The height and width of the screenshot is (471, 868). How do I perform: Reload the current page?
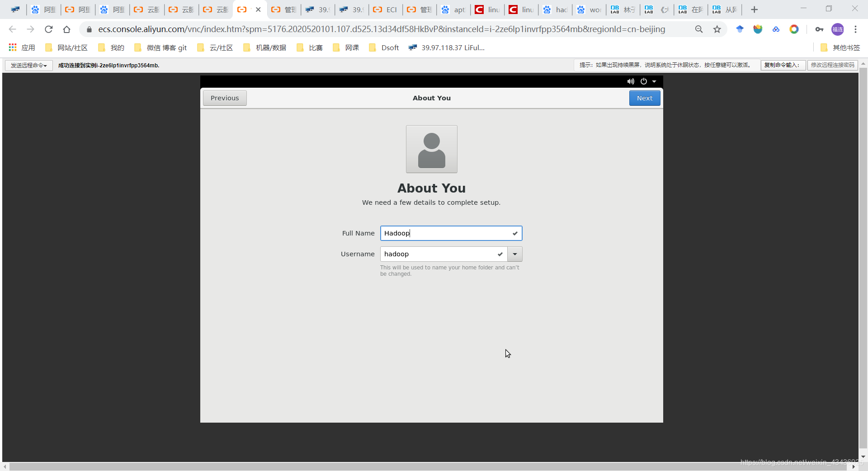pyautogui.click(x=48, y=29)
